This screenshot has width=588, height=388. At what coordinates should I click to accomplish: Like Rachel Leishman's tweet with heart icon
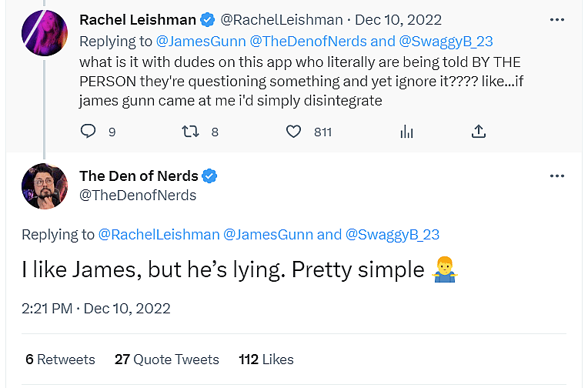(x=294, y=132)
